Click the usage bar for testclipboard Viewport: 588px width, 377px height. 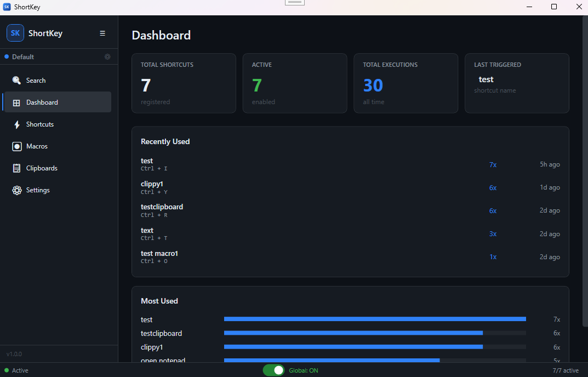tap(352, 333)
